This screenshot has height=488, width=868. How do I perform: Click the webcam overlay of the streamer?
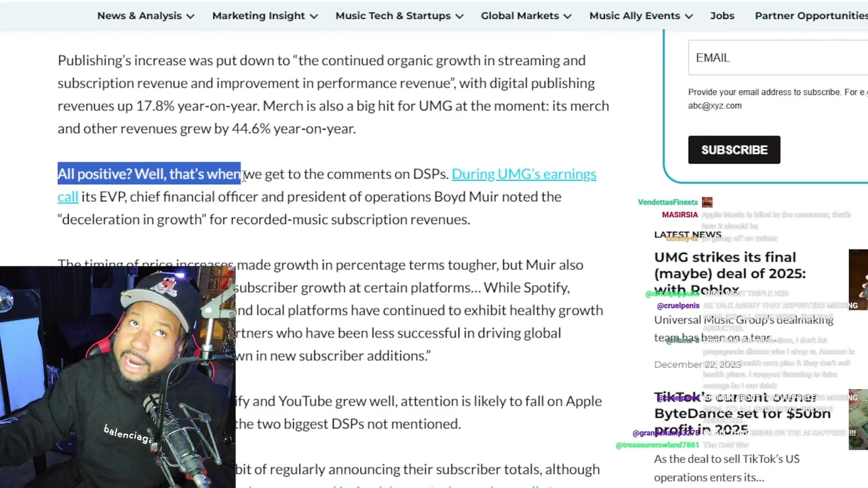click(117, 377)
